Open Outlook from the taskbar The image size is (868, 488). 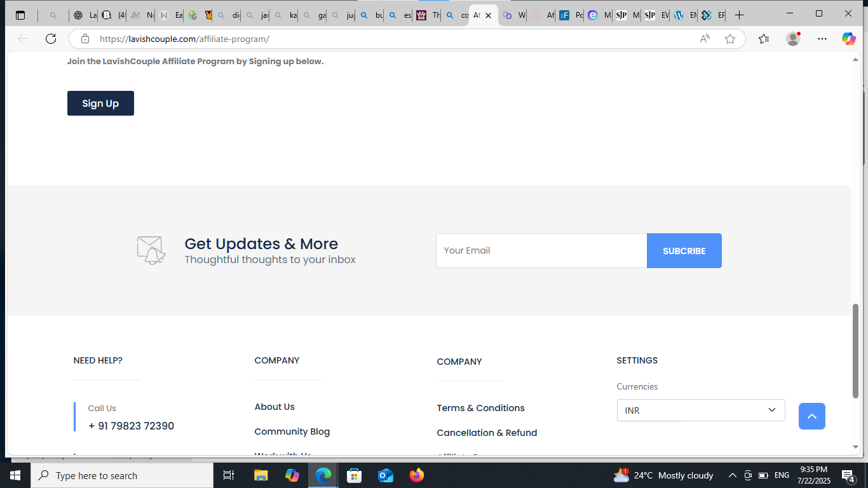386,475
